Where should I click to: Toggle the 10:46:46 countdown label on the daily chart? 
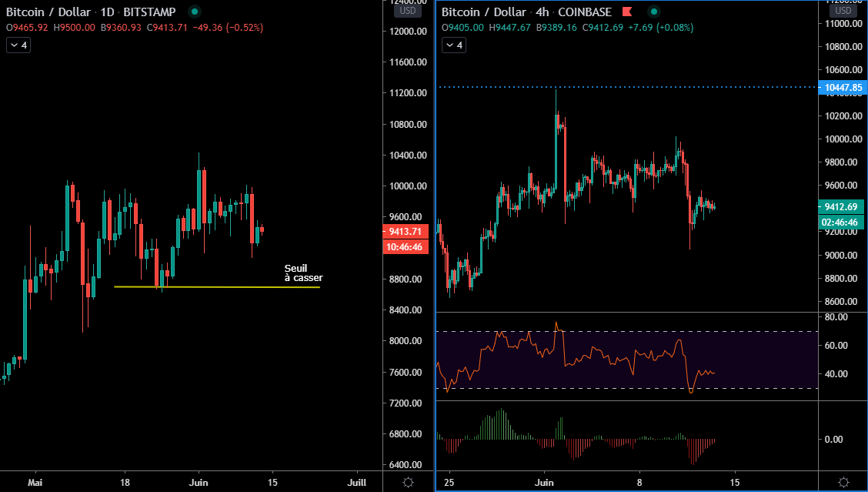tap(406, 246)
